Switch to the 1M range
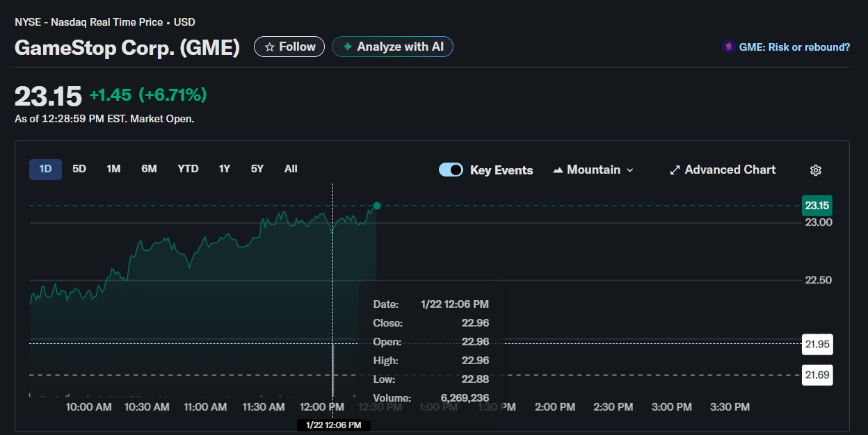868x435 pixels. 113,169
